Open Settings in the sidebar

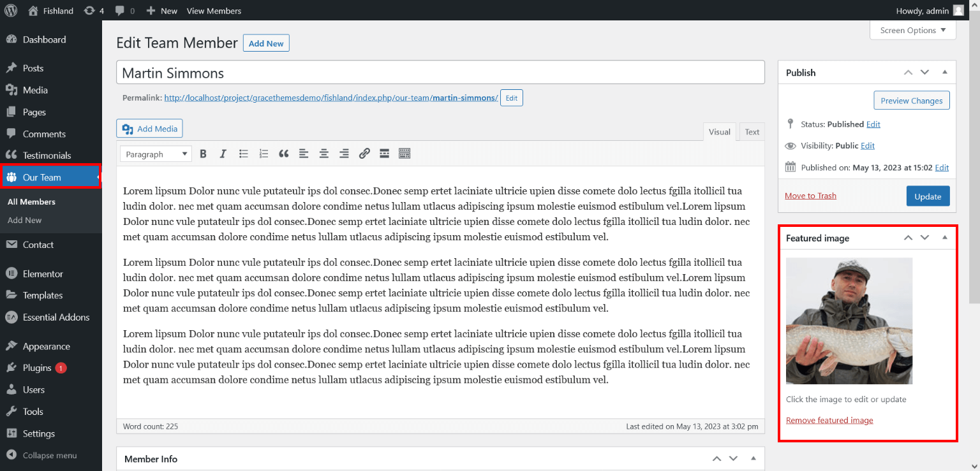[51, 433]
